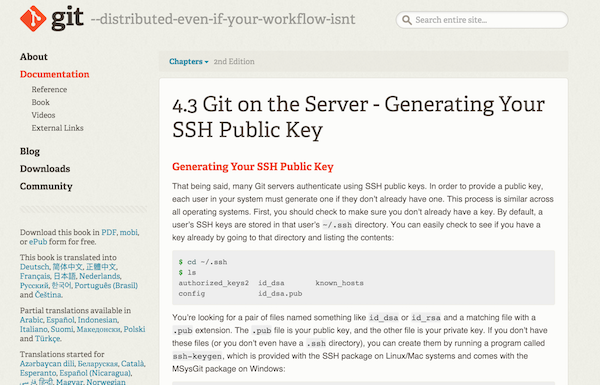Open the Arabic partial translation
Viewport: 600px width, 385px height.
click(31, 320)
